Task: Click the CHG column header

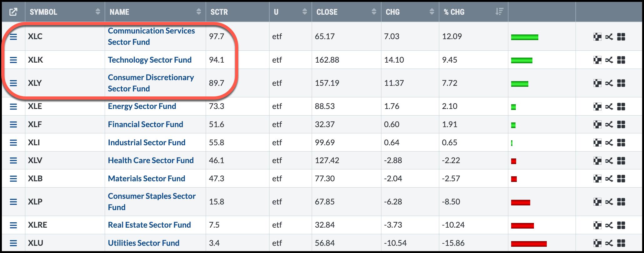Action: pyautogui.click(x=393, y=12)
